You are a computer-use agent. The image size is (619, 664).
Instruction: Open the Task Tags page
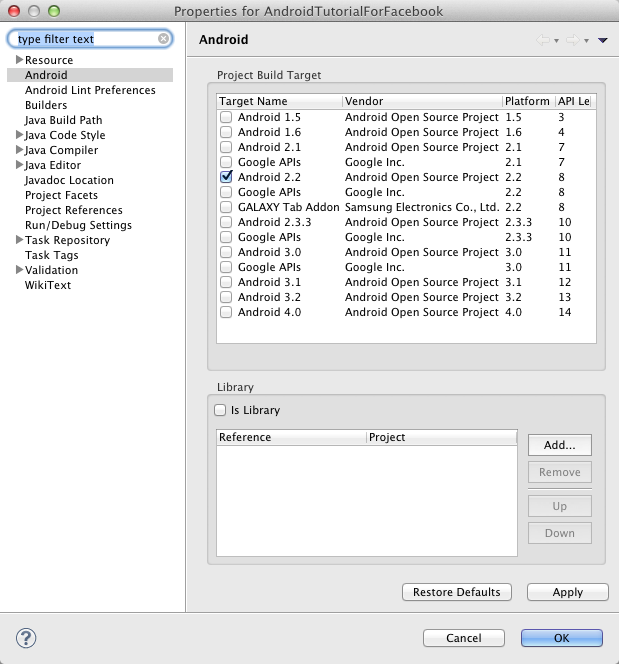tap(52, 255)
